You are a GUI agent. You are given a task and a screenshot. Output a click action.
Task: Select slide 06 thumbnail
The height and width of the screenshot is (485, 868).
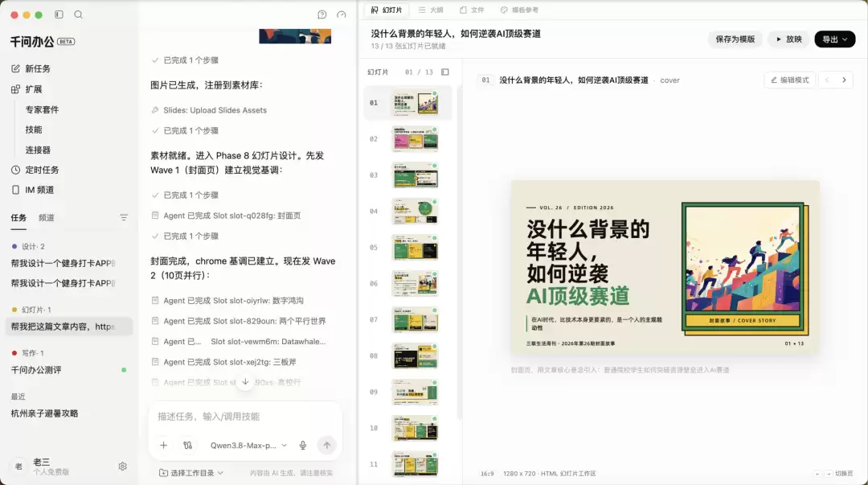click(x=416, y=283)
